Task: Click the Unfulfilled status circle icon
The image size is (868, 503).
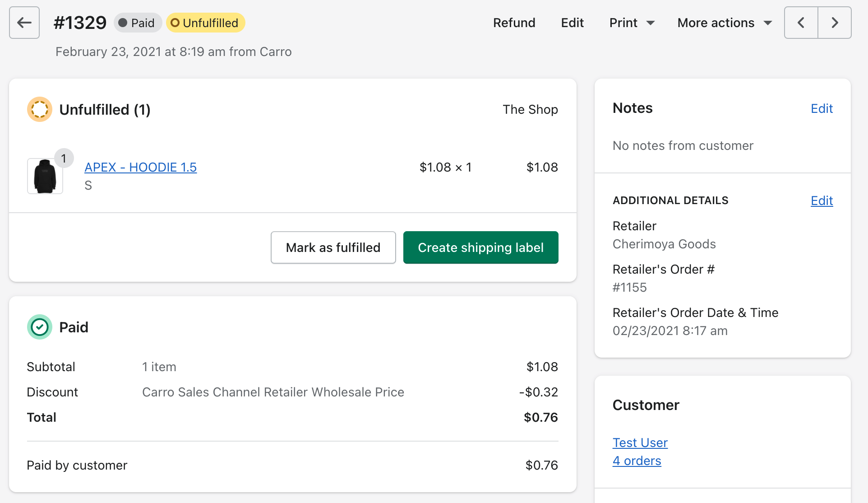Action: coord(40,109)
